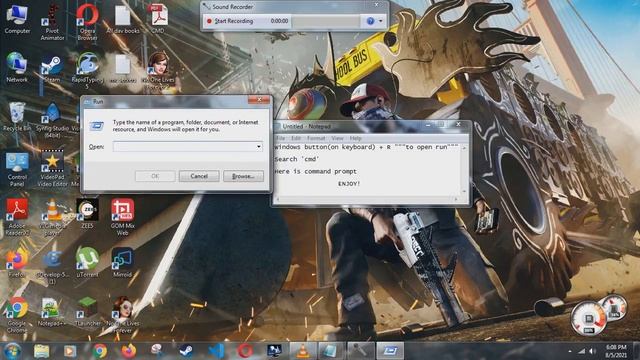Image resolution: width=640 pixels, height=360 pixels.
Task: Open Firefox desktop shortcut
Action: click(x=17, y=263)
